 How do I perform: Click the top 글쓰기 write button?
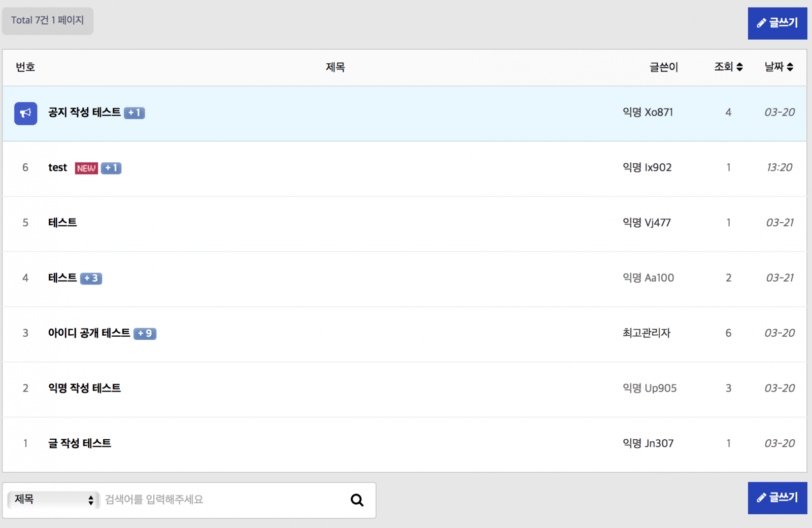(x=777, y=23)
